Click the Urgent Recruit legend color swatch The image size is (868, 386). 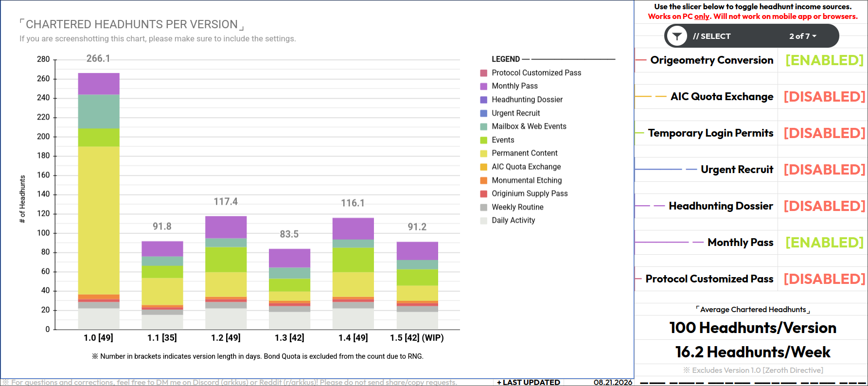pos(483,113)
